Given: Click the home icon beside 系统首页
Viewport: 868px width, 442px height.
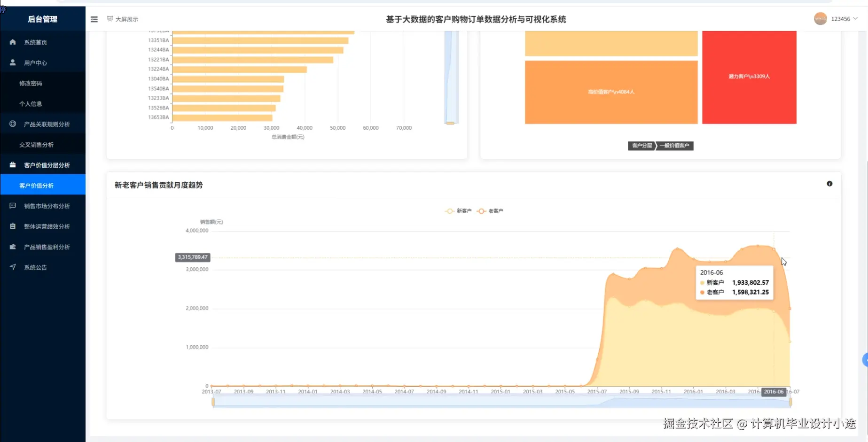Looking at the screenshot, I should (13, 42).
